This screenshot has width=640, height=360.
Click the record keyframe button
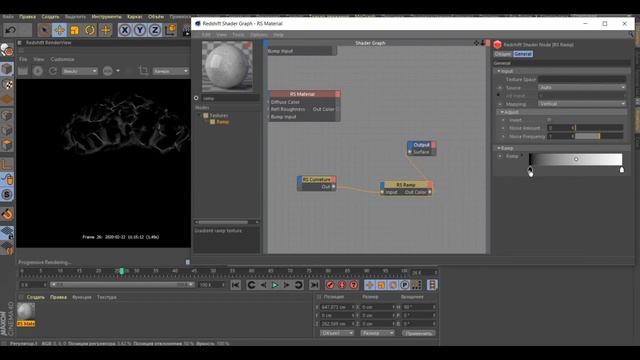330,285
